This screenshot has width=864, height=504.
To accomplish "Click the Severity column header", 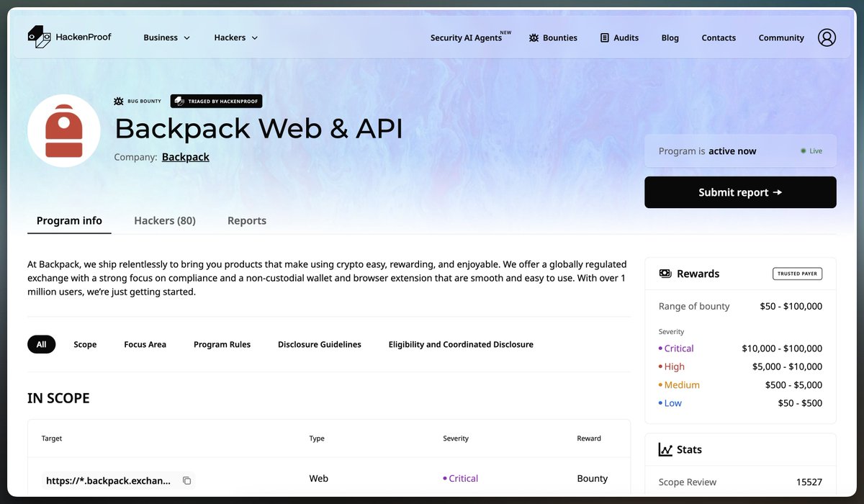I will coord(456,438).
